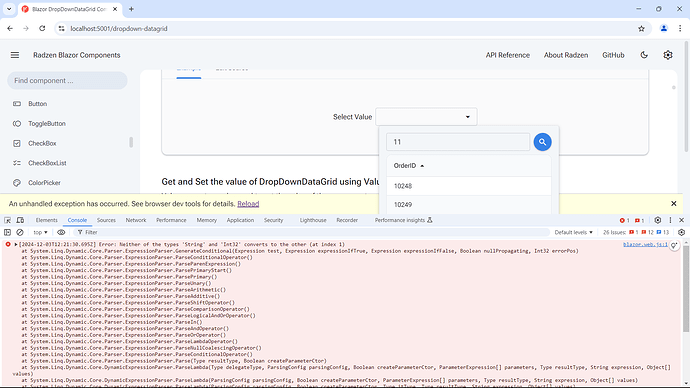Open the About Radzen link
The height and width of the screenshot is (388, 690).
click(566, 55)
